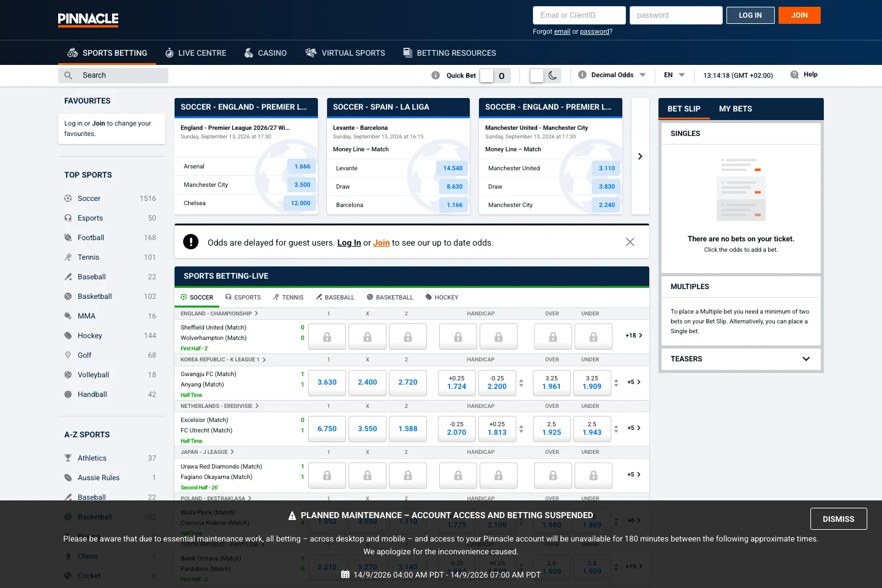Viewport: 882px width, 588px height.
Task: Click locked home odds for Urawa Red Diamonds
Action: [327, 475]
